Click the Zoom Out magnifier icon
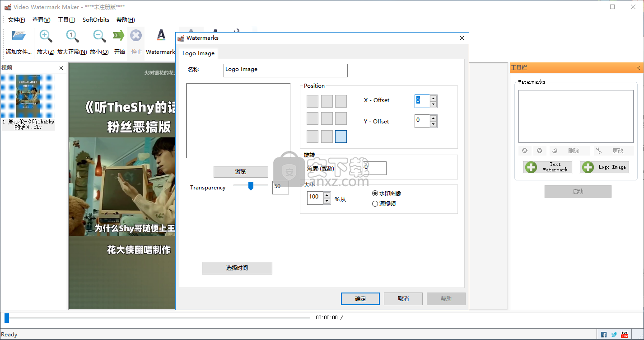Image resolution: width=644 pixels, height=340 pixels. 99,36
